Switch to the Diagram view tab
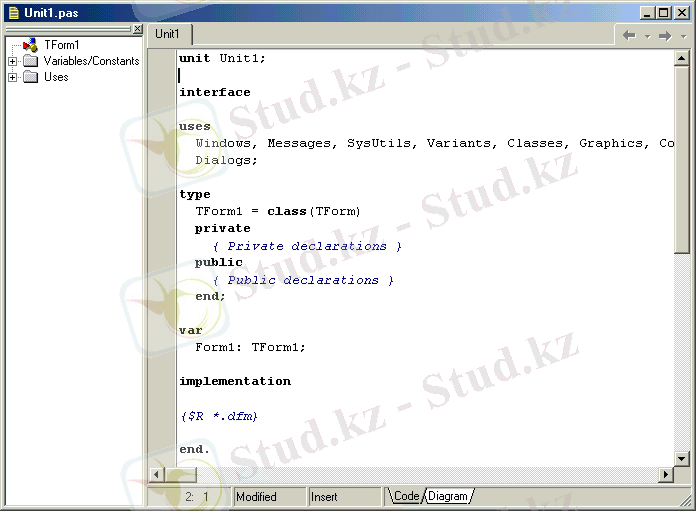696x511 pixels. click(448, 496)
